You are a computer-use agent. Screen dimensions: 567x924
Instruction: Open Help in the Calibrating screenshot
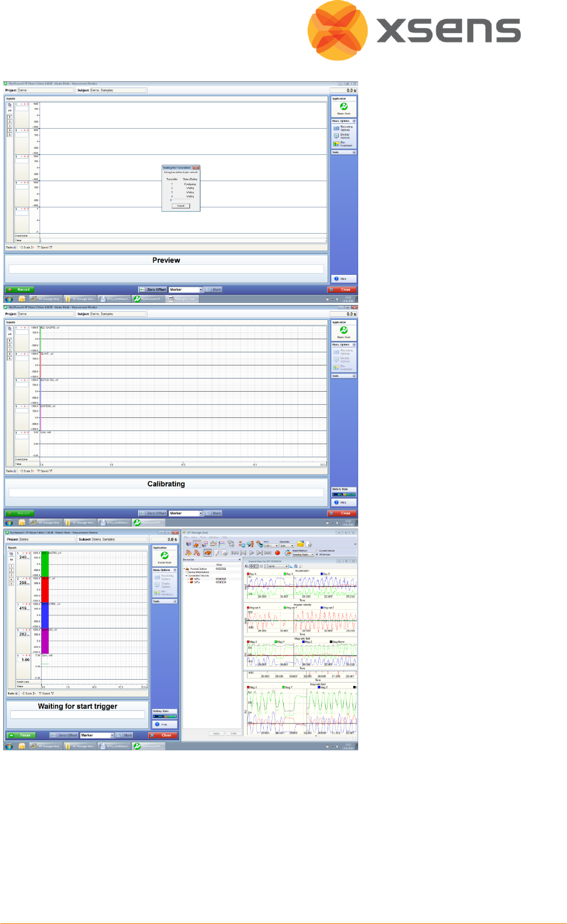pos(343,502)
